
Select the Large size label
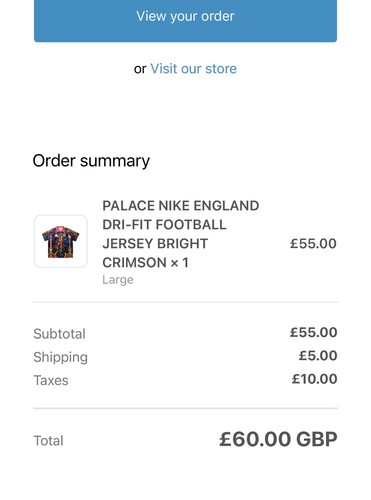point(118,279)
